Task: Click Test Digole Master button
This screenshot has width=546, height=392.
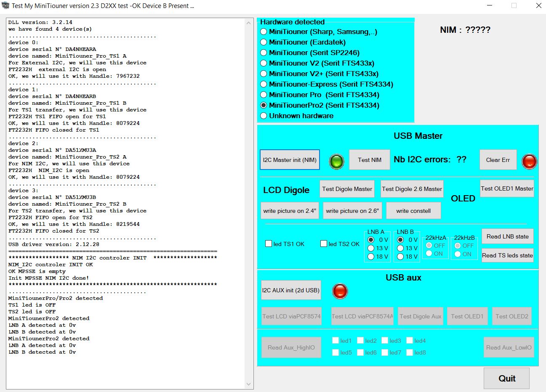Action: point(347,189)
